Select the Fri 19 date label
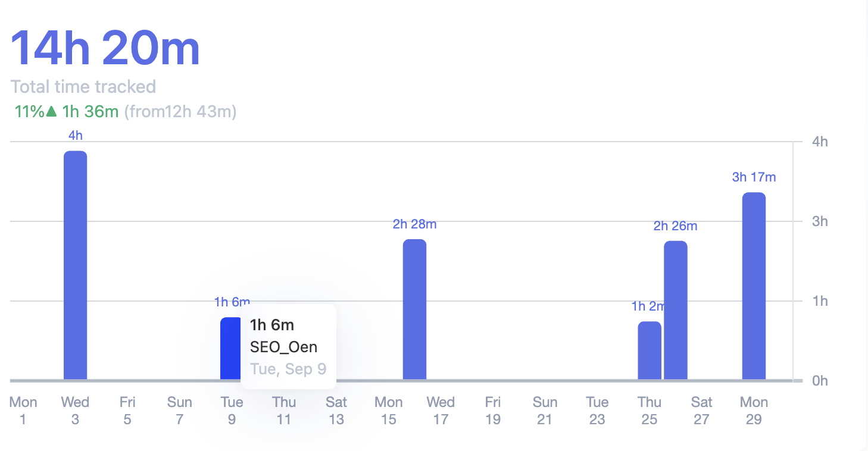Screen dimensions: 868x451 coord(492,411)
